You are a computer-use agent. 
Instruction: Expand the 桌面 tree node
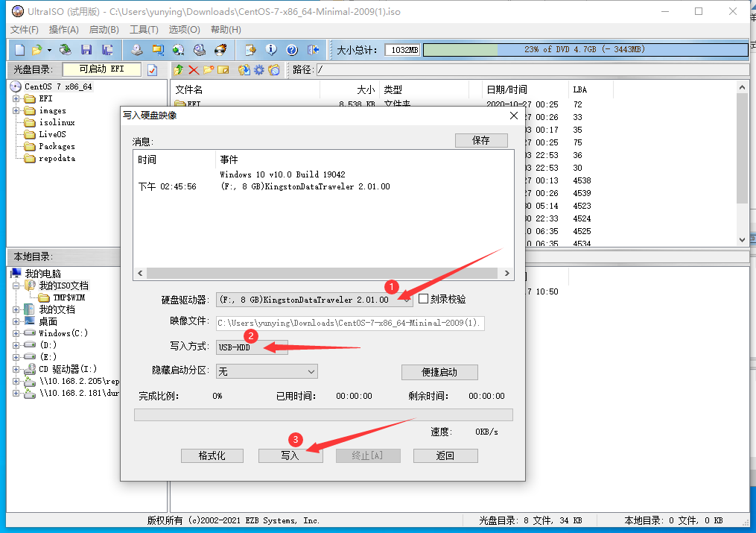click(16, 321)
